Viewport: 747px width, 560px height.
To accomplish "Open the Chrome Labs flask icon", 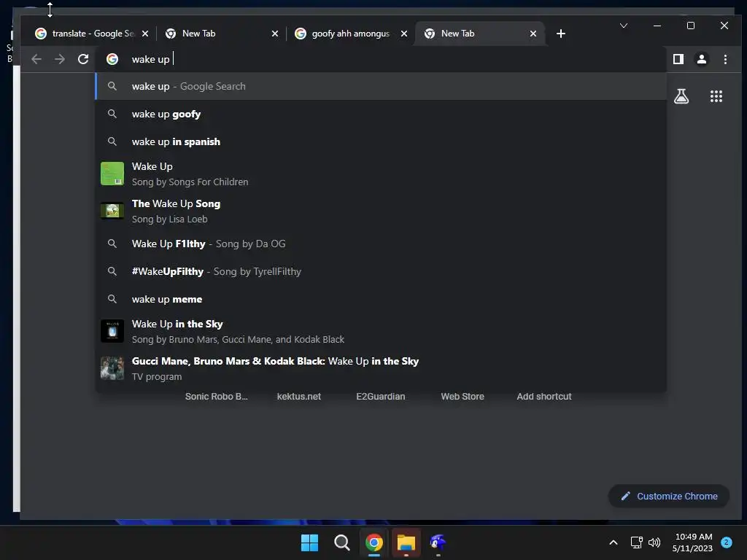I will tap(681, 96).
